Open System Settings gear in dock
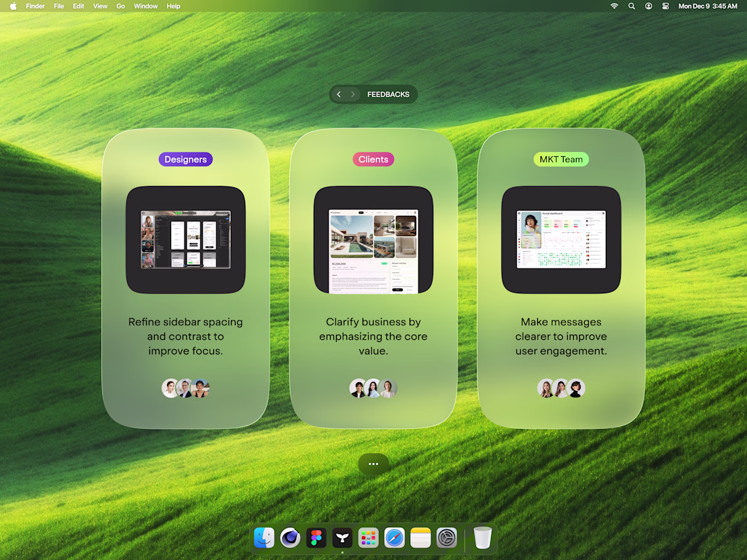 447,538
